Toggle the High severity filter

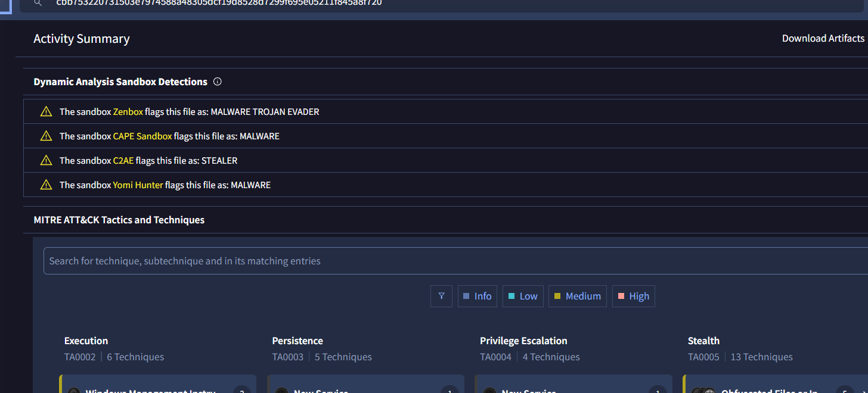coord(634,296)
